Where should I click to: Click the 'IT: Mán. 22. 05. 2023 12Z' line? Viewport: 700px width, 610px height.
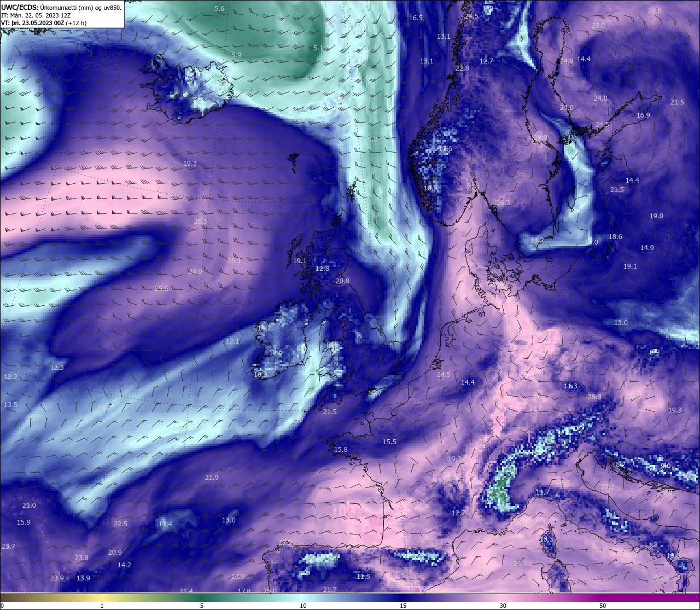[35, 15]
